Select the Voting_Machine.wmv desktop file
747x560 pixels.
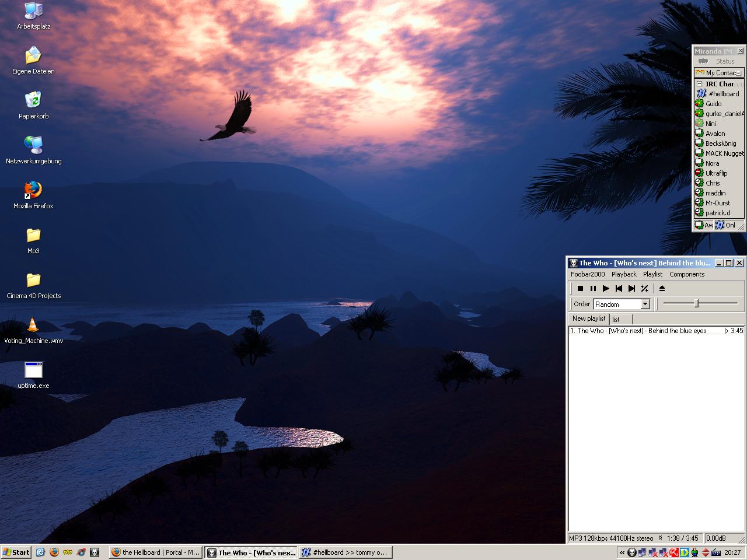coord(33,325)
